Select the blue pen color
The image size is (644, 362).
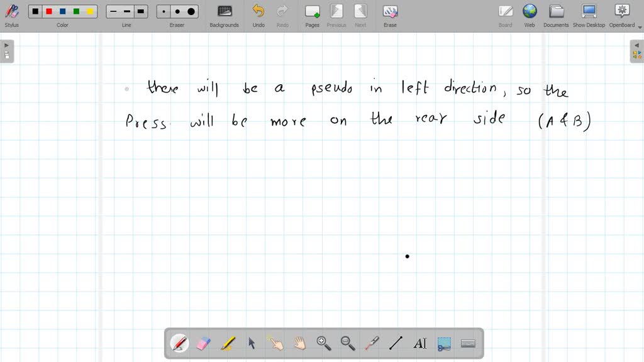pos(62,11)
